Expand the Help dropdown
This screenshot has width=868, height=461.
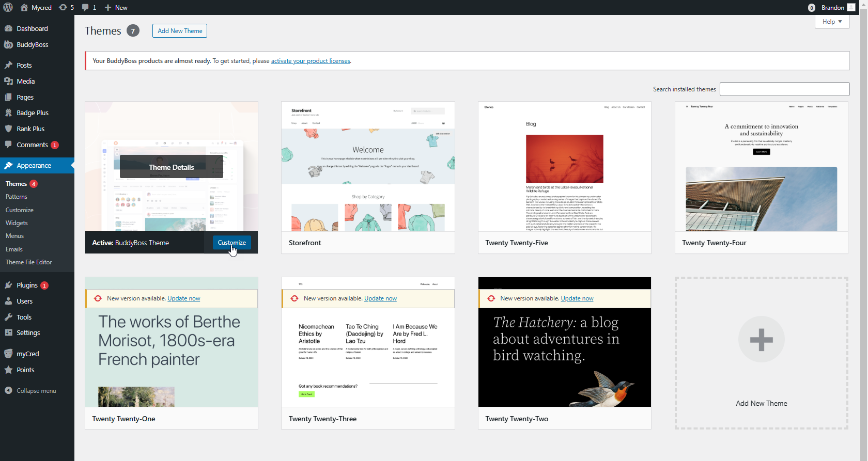point(832,22)
